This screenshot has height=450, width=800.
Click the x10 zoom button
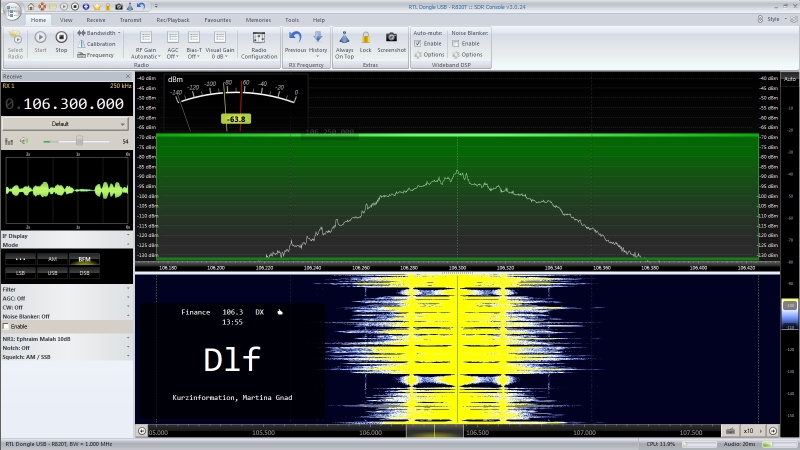pyautogui.click(x=751, y=431)
